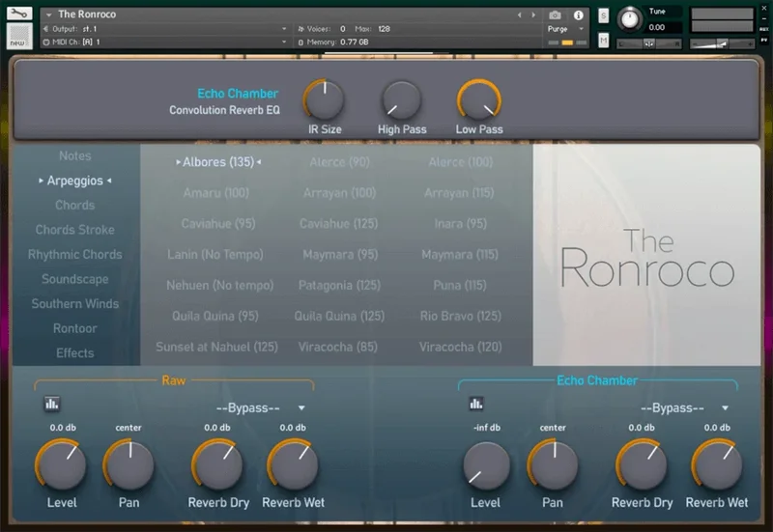The height and width of the screenshot is (532, 773).
Task: Click the header volume slider
Action: pos(722,43)
